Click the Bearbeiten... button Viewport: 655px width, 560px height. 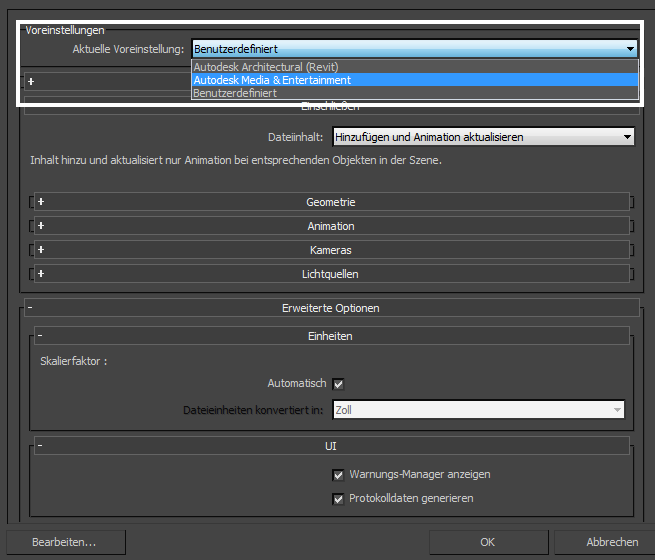point(66,542)
